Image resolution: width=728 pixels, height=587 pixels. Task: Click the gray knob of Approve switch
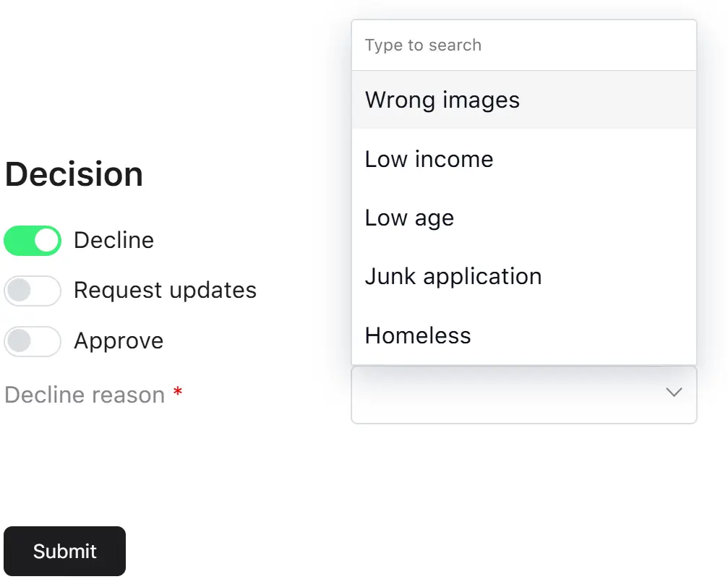[x=20, y=341]
